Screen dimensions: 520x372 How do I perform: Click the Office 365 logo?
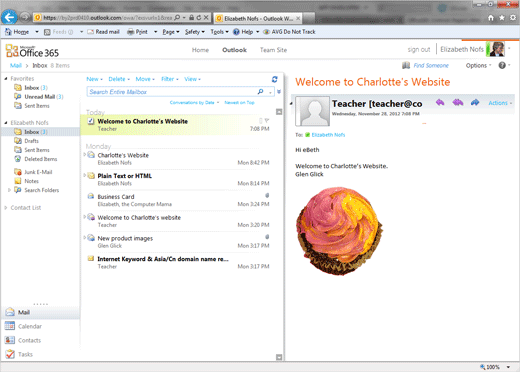(x=32, y=51)
